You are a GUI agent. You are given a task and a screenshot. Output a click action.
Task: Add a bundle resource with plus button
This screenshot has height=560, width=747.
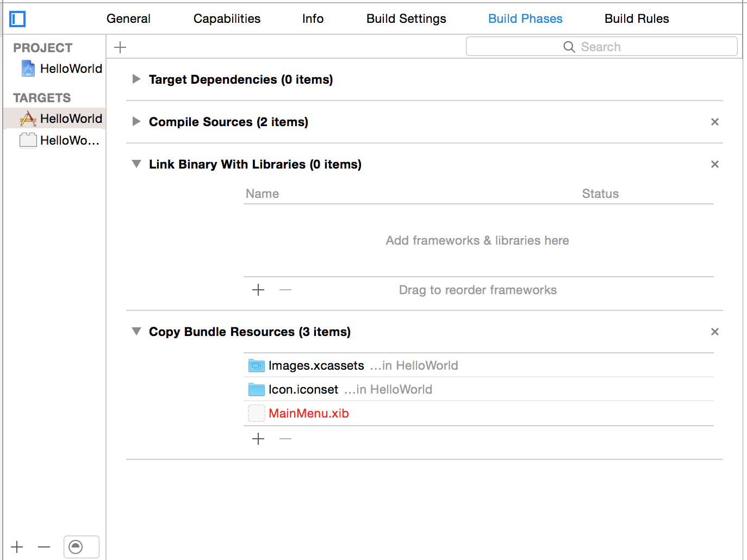(x=258, y=439)
